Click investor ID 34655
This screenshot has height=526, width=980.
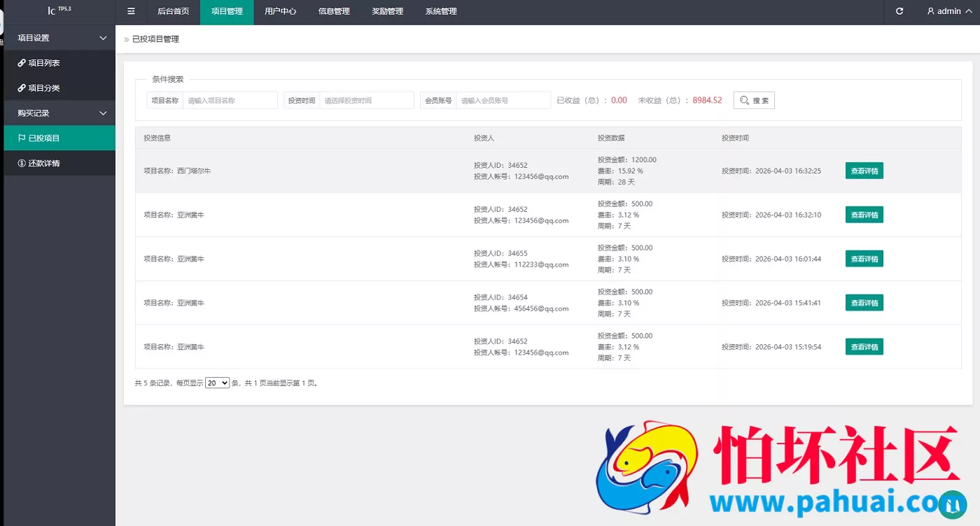518,253
